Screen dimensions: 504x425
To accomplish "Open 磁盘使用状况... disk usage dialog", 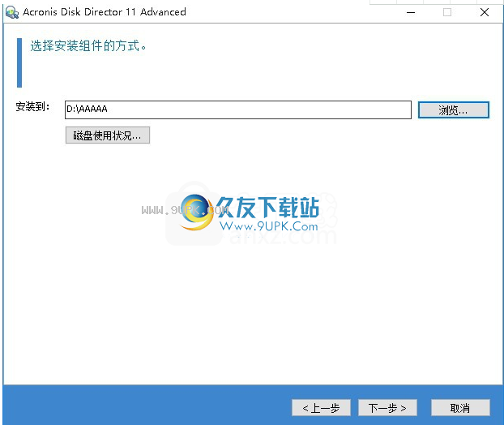I will click(x=107, y=135).
